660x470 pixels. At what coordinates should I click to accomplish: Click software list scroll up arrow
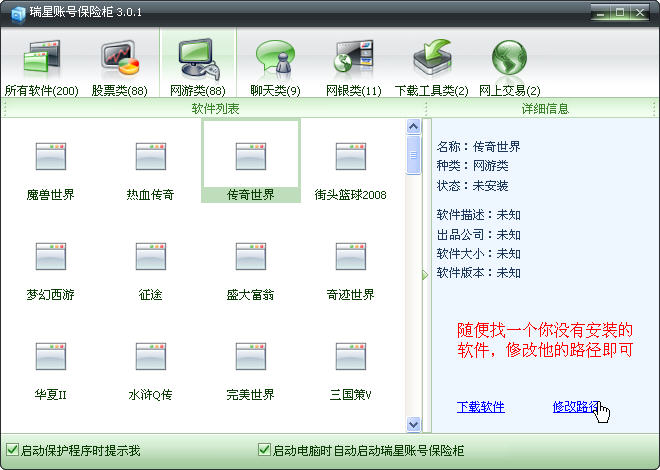(x=414, y=127)
